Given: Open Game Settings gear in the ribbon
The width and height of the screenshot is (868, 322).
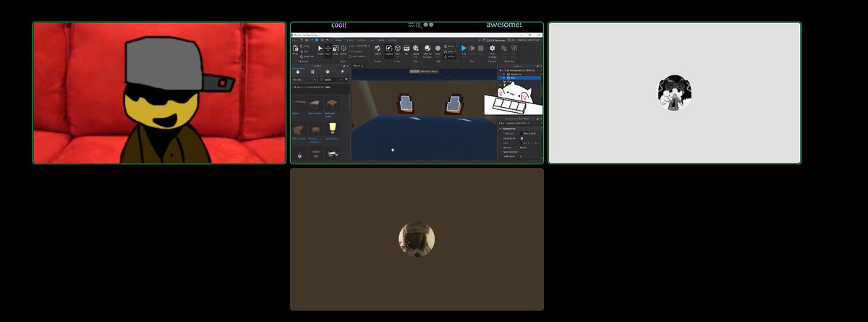Looking at the screenshot, I should 493,49.
